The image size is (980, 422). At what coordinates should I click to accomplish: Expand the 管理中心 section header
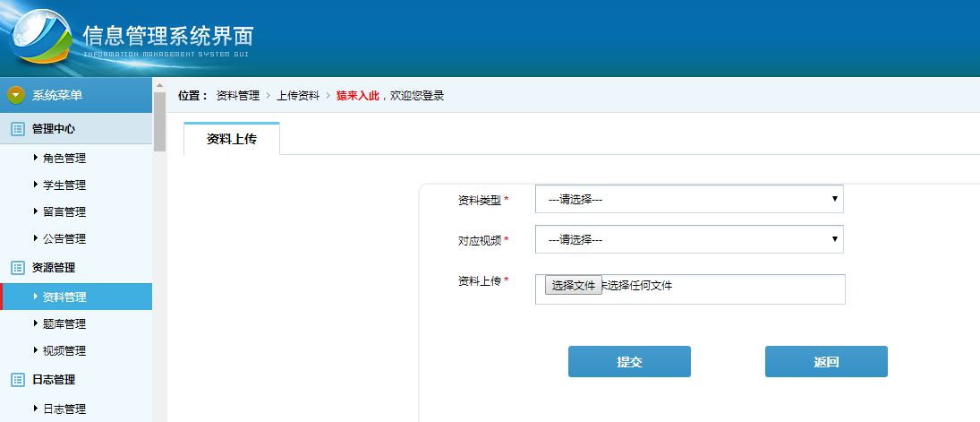[x=75, y=129]
